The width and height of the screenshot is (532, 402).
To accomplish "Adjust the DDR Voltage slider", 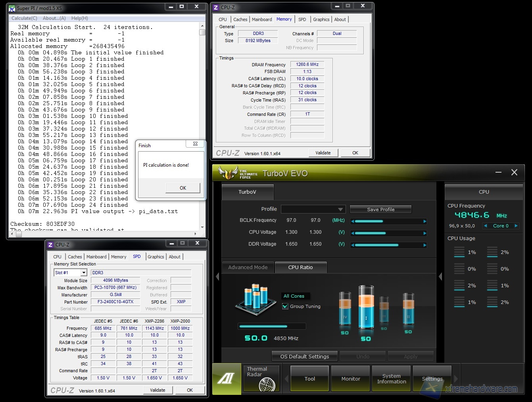I will [388, 245].
